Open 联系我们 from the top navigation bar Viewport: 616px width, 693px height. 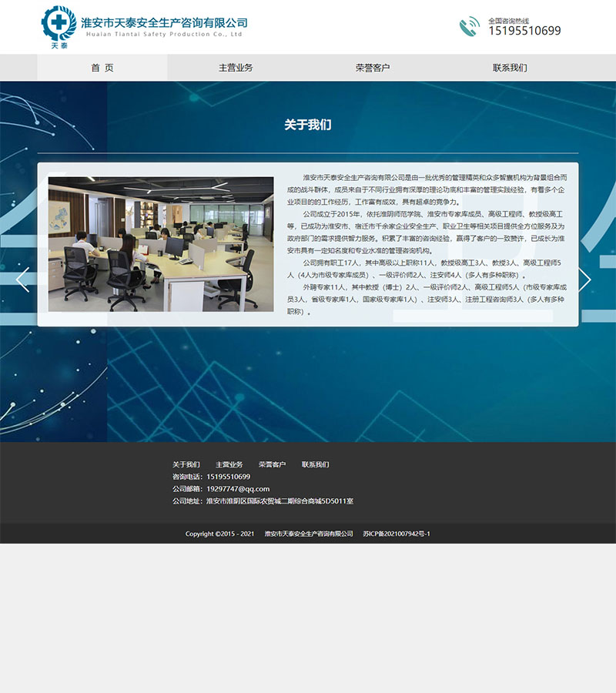510,68
